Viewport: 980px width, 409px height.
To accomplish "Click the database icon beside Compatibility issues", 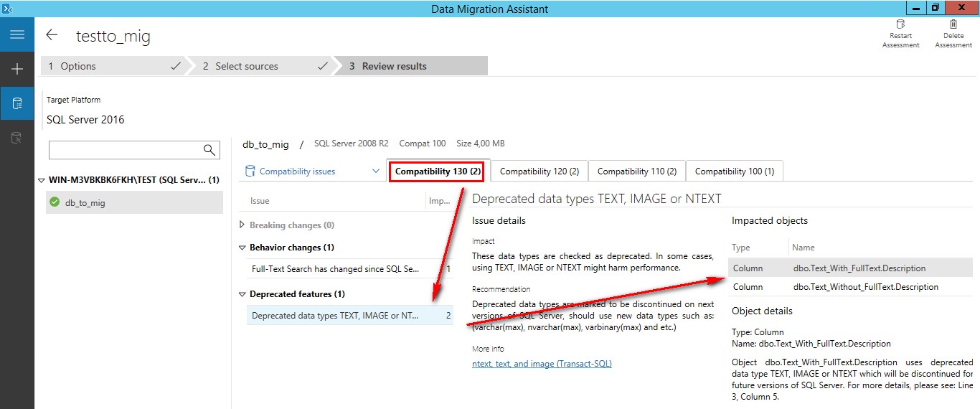I will (250, 171).
